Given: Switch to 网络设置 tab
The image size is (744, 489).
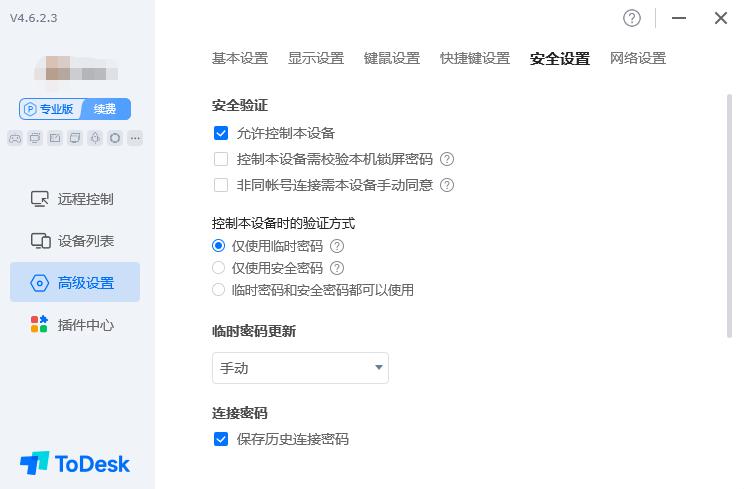Looking at the screenshot, I should coord(638,58).
